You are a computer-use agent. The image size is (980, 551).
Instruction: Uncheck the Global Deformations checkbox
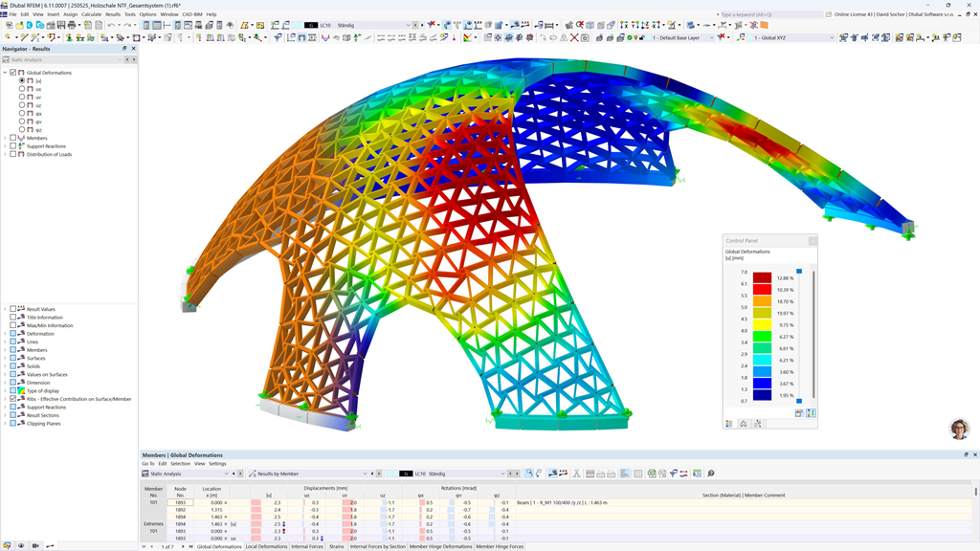tap(13, 73)
